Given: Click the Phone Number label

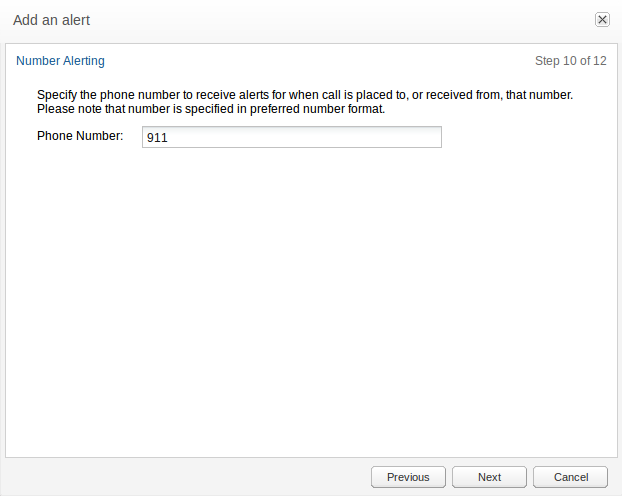Looking at the screenshot, I should pos(80,136).
